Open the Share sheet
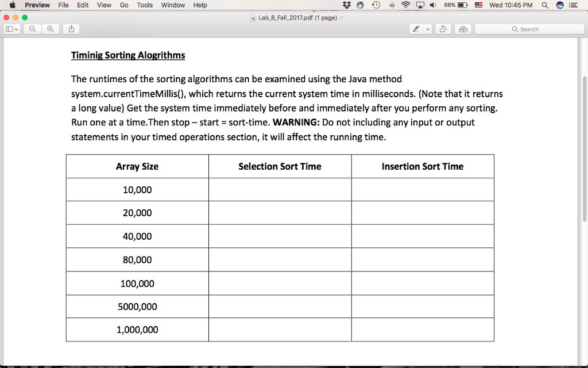Viewport: 588px width, 368px height. [71, 28]
